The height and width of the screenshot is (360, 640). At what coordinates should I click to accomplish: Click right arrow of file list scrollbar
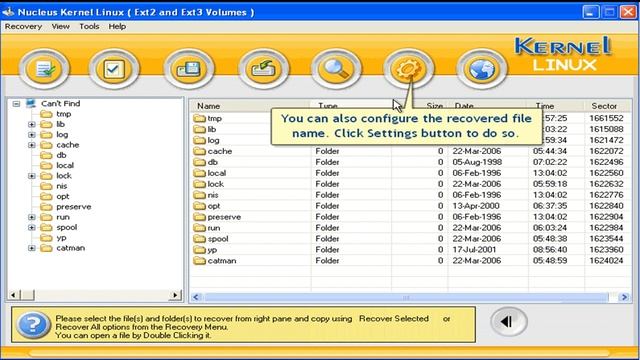click(624, 297)
